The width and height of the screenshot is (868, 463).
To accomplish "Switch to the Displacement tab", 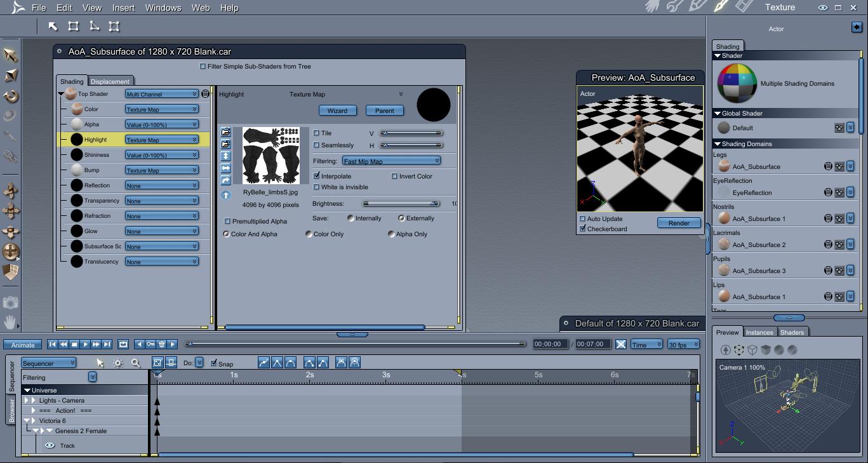I will point(110,81).
